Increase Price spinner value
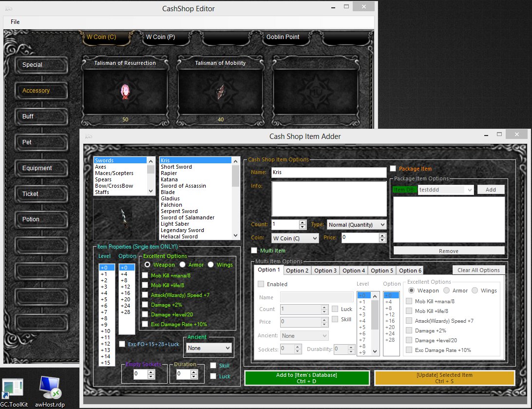This screenshot has height=409, width=532. pos(382,235)
